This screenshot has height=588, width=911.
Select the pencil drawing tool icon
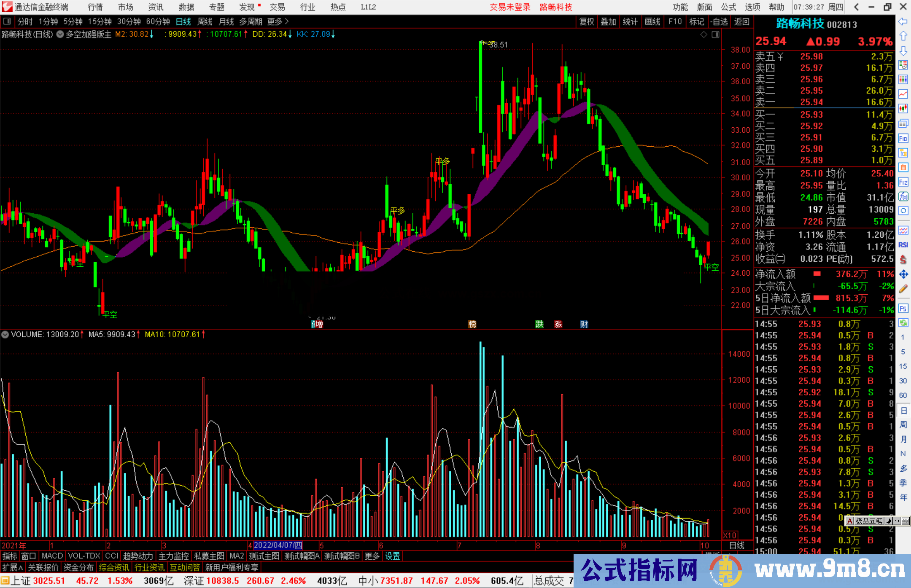[x=903, y=289]
